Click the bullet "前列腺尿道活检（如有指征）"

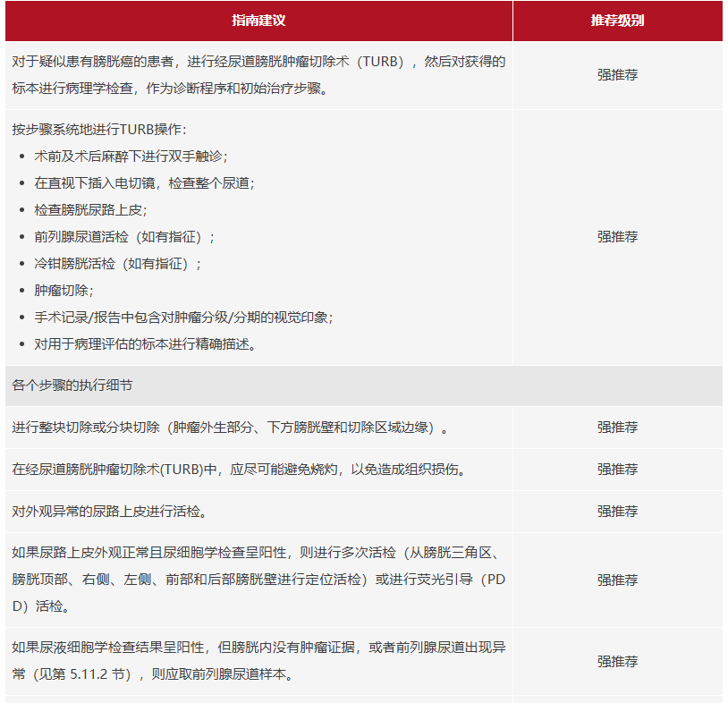click(124, 237)
